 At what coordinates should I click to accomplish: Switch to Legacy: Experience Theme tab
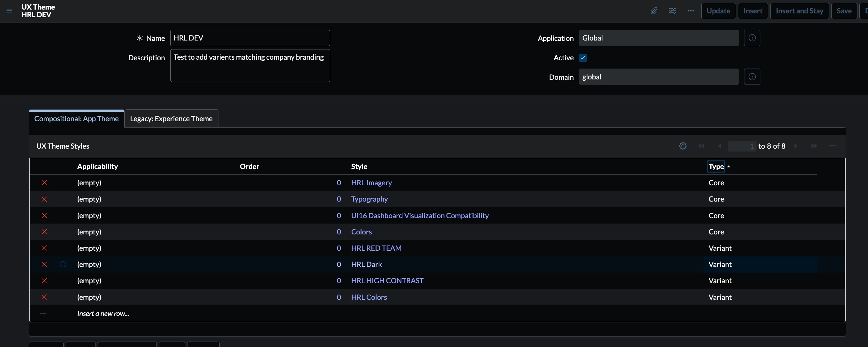point(171,118)
